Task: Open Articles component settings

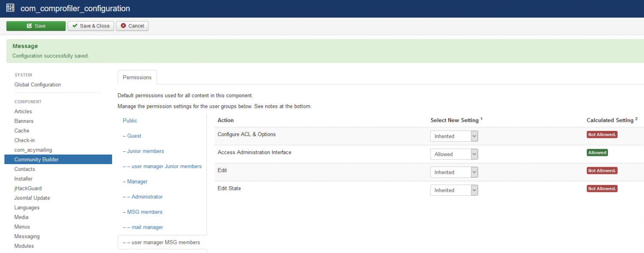Action: click(x=23, y=111)
